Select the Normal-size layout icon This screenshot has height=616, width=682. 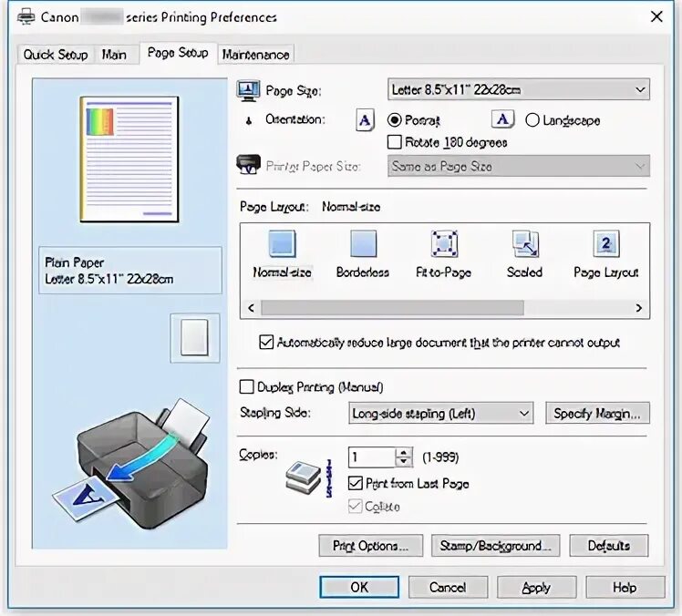point(283,243)
